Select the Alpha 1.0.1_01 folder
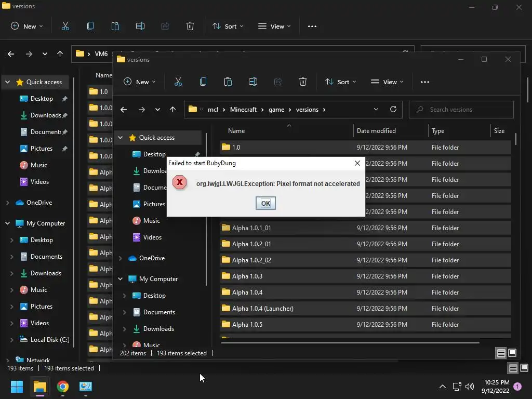Image resolution: width=532 pixels, height=399 pixels. pos(365,228)
